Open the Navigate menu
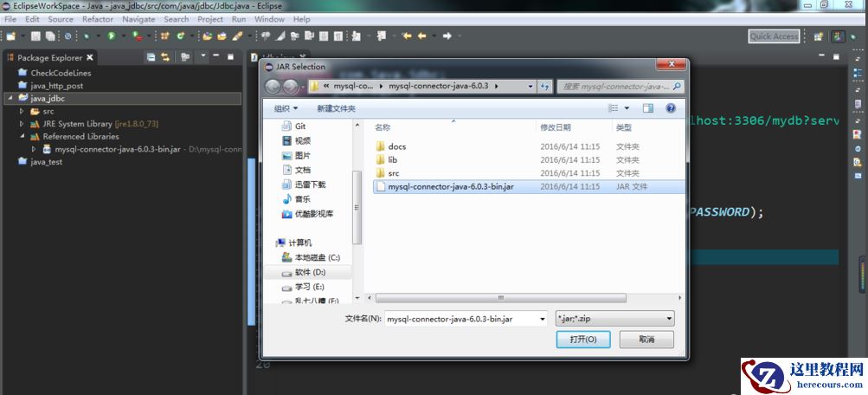 click(139, 19)
